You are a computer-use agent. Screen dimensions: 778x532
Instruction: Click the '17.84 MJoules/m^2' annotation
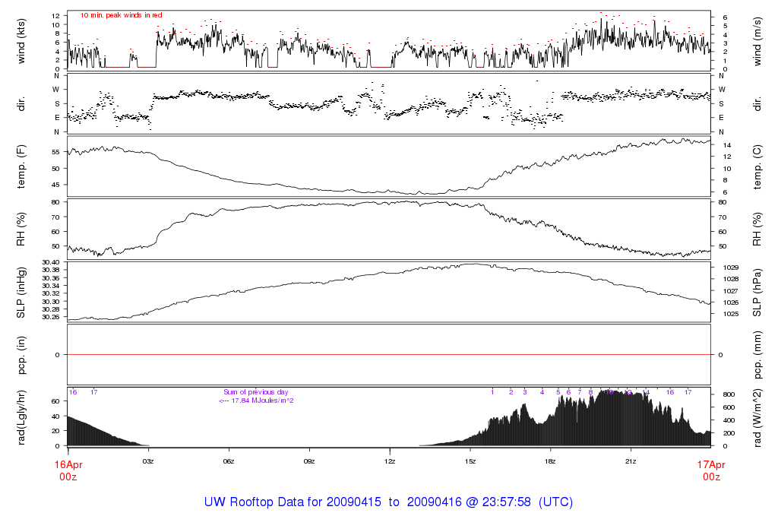[257, 400]
